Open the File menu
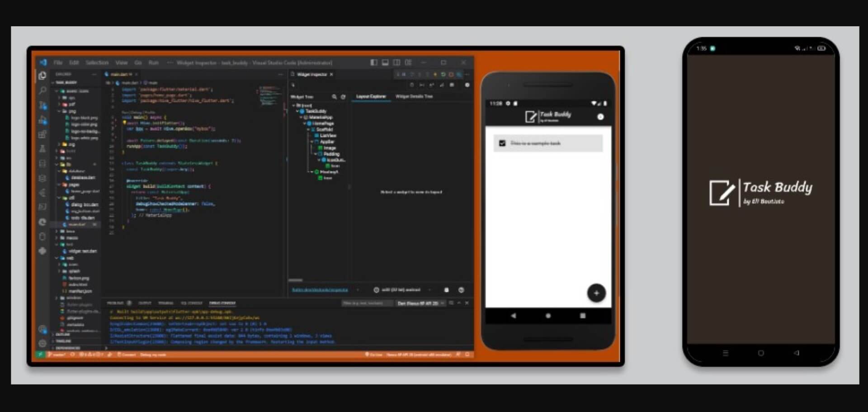The height and width of the screenshot is (412, 868). (x=58, y=62)
